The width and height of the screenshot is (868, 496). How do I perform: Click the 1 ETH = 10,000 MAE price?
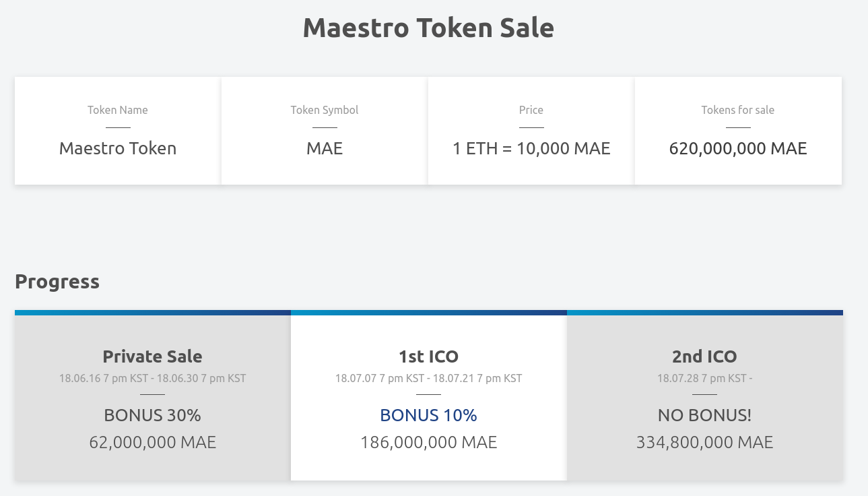pyautogui.click(x=531, y=148)
